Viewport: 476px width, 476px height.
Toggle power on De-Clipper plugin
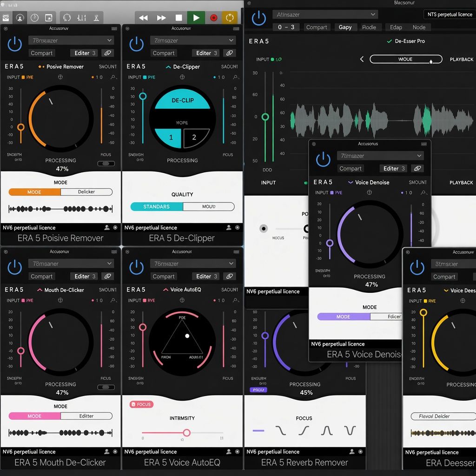(x=136, y=44)
